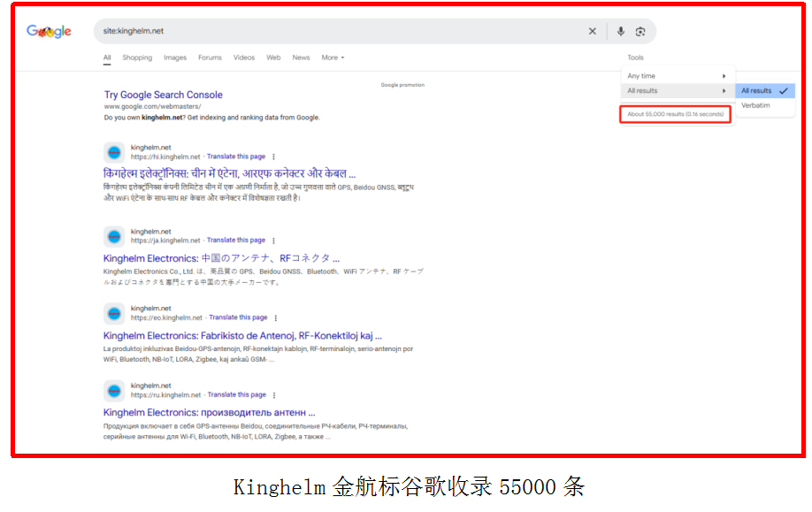The image size is (812, 512).
Task: Click the Google promotion label
Action: coord(402,85)
